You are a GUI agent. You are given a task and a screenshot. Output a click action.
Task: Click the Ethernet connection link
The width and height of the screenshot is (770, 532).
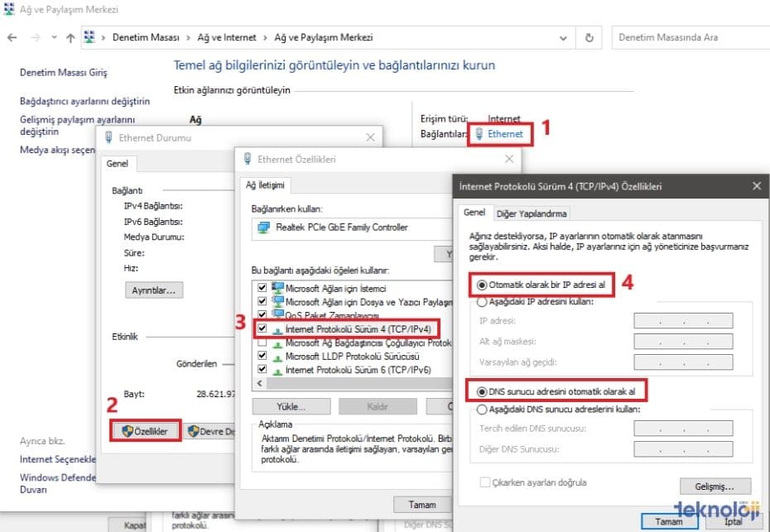(x=505, y=134)
